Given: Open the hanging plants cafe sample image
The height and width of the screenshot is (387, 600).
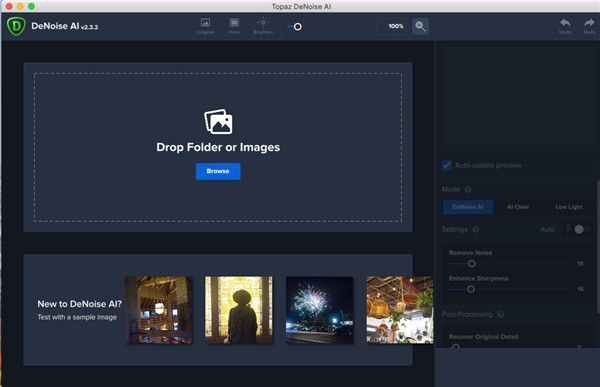Looking at the screenshot, I should (400, 310).
